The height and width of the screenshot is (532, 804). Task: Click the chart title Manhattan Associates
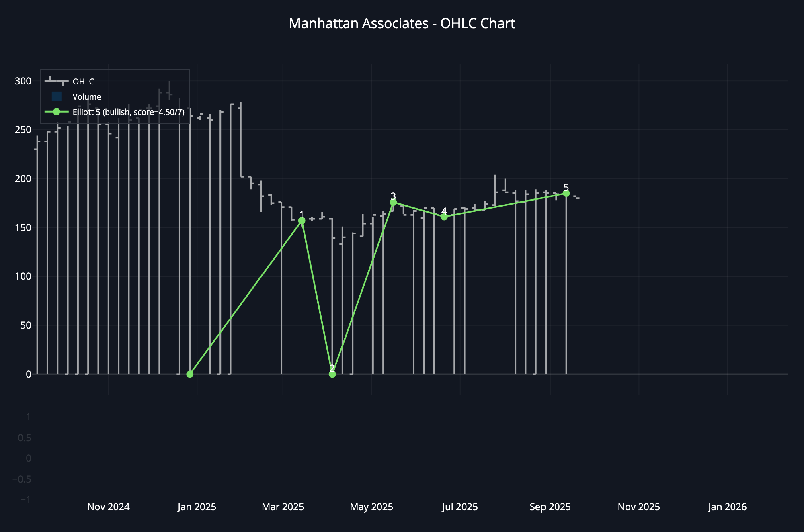point(402,24)
